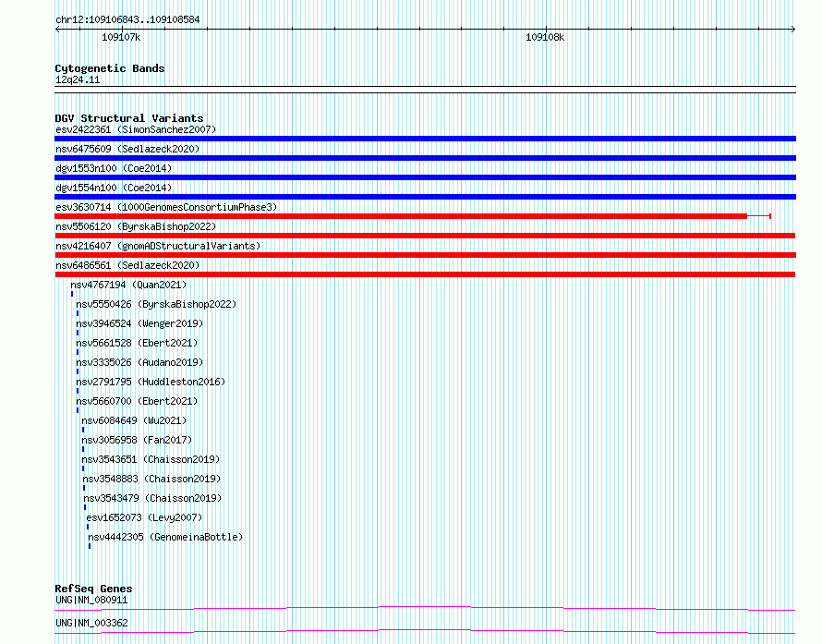
Task: Click the small blue marker under nsv4442305
Action: (x=90, y=546)
